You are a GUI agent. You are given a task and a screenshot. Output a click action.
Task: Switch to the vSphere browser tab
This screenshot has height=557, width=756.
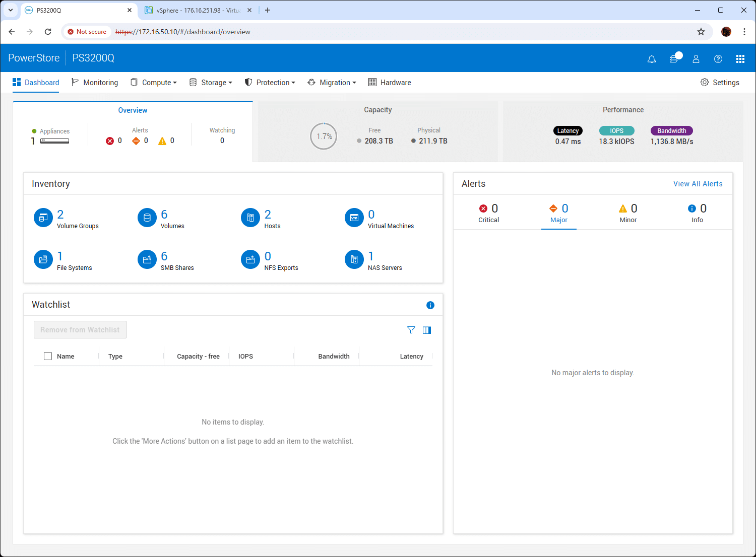[198, 10]
